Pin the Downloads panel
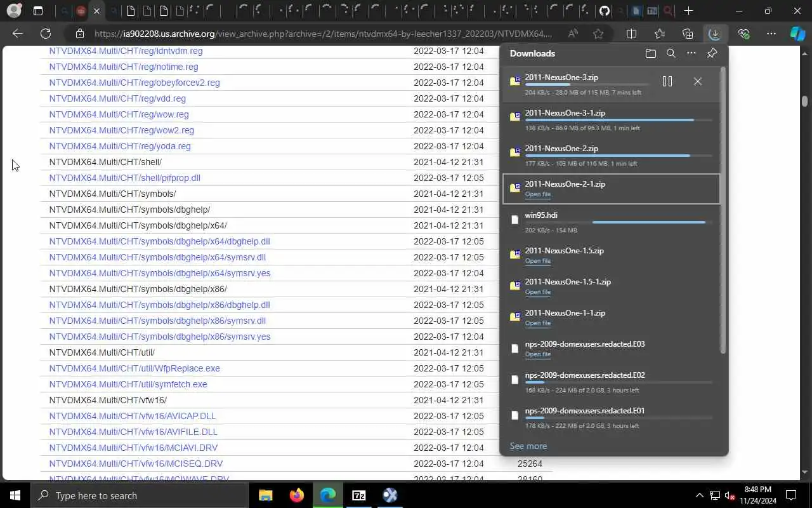This screenshot has height=508, width=812. point(712,54)
